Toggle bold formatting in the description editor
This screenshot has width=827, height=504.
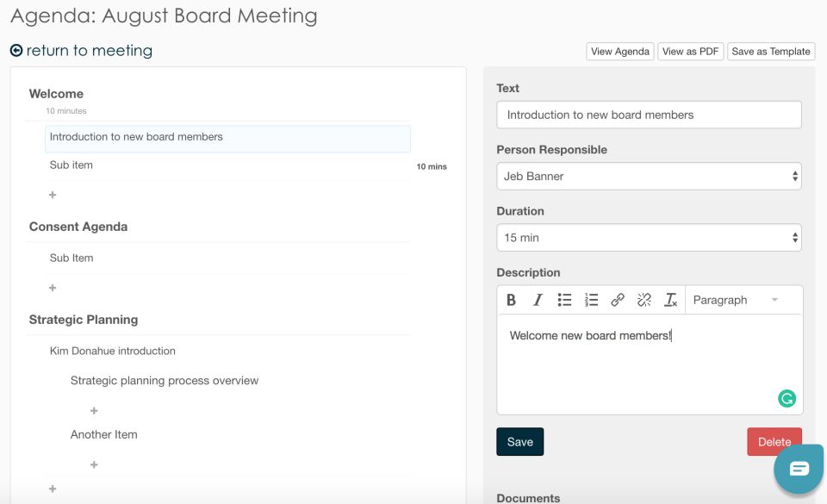[510, 300]
